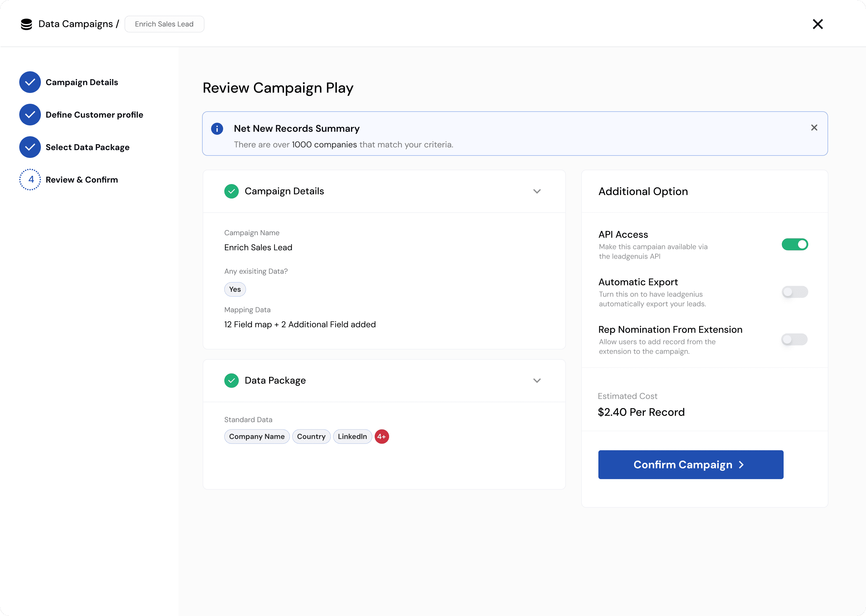Turn off the API Access toggle
The image size is (866, 616).
coord(795,244)
